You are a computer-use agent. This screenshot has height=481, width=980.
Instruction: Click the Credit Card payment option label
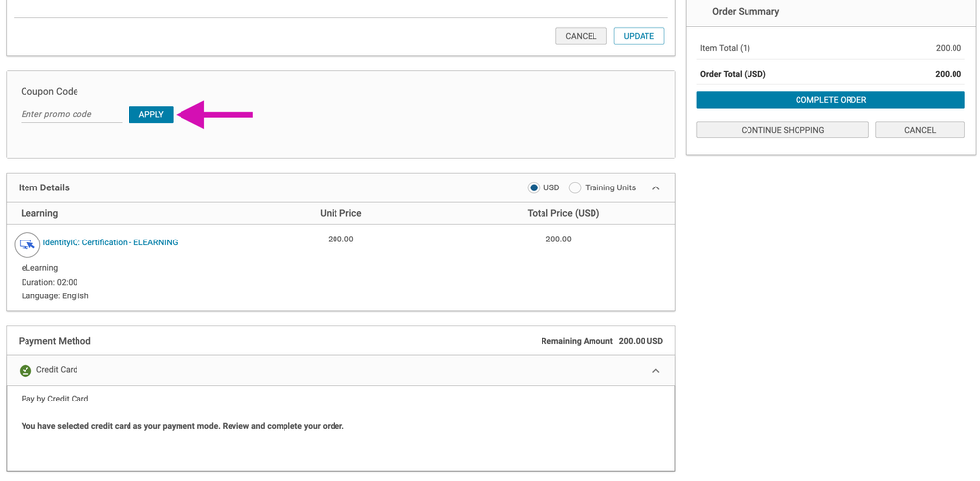pyautogui.click(x=57, y=370)
